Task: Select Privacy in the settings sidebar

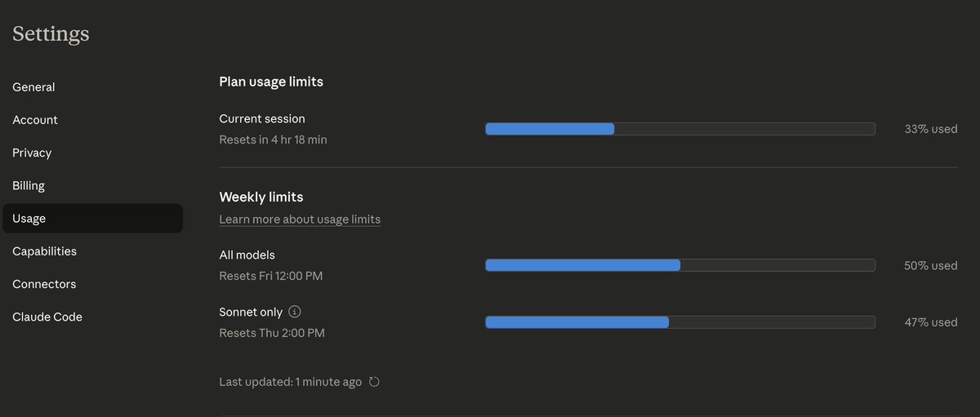Action: click(32, 153)
